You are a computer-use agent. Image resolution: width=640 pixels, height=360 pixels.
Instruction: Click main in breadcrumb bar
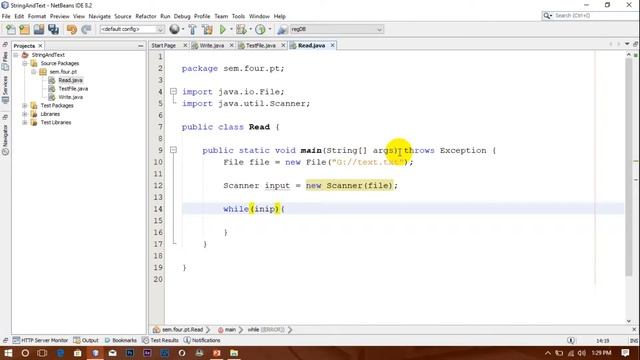[x=230, y=329]
